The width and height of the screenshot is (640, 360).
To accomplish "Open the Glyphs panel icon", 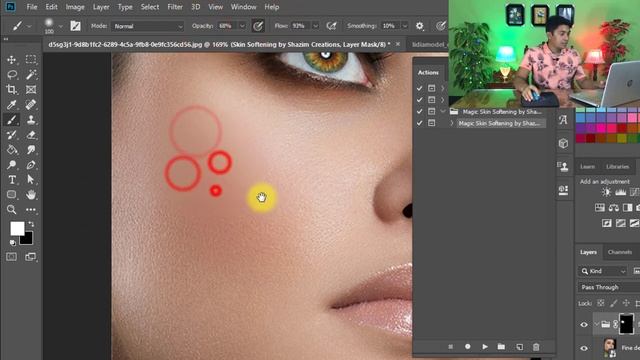I will 563,120.
